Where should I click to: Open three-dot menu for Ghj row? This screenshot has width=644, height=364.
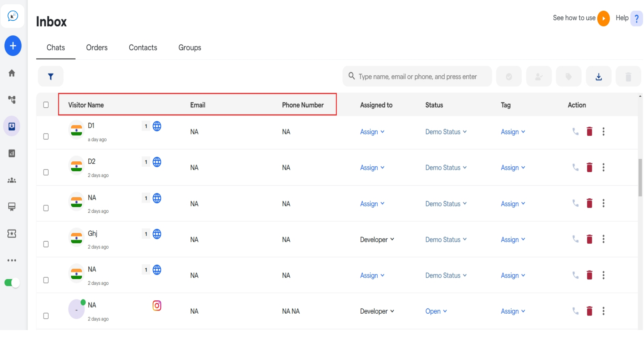coord(603,239)
